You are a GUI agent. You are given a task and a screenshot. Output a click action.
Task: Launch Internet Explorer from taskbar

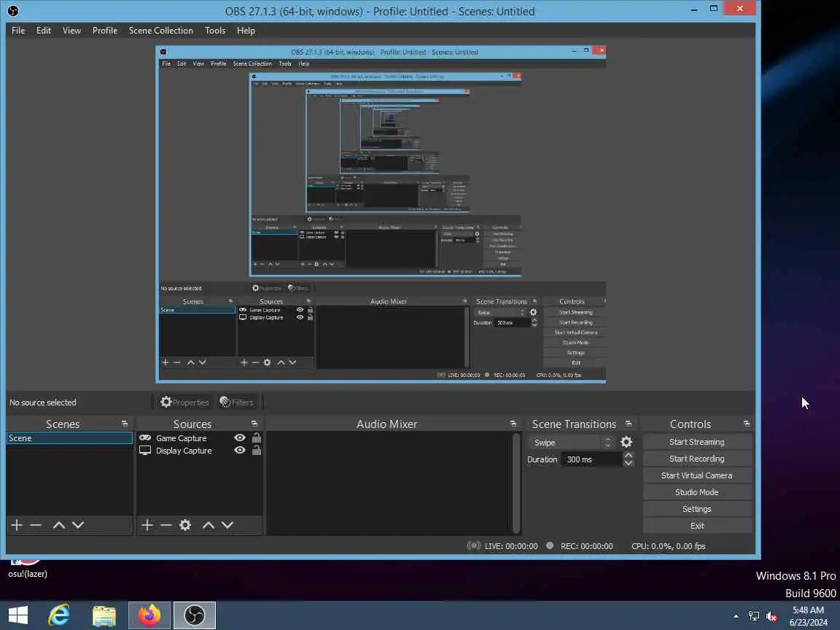click(x=59, y=615)
